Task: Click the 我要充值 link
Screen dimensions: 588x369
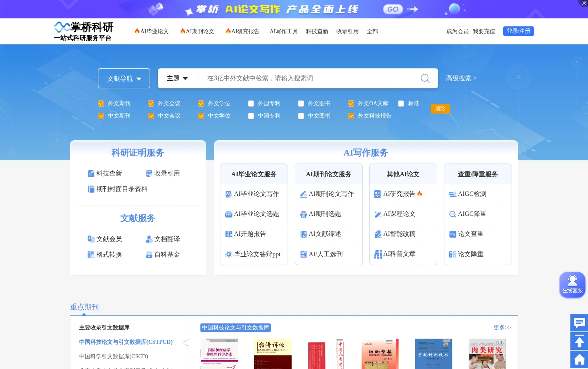Action: pyautogui.click(x=484, y=31)
